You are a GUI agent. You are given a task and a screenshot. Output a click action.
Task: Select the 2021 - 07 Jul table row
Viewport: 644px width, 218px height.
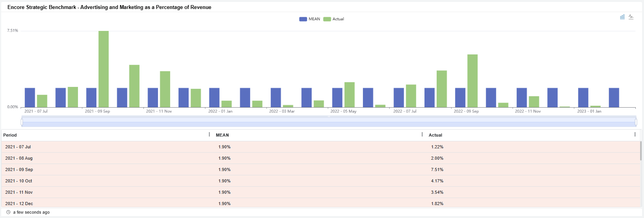click(118, 147)
